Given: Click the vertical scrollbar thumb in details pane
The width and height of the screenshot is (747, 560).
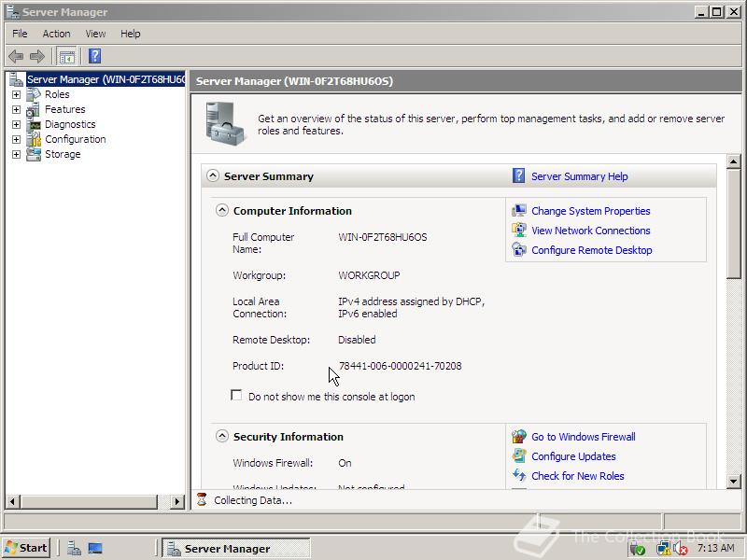Looking at the screenshot, I should (734, 223).
